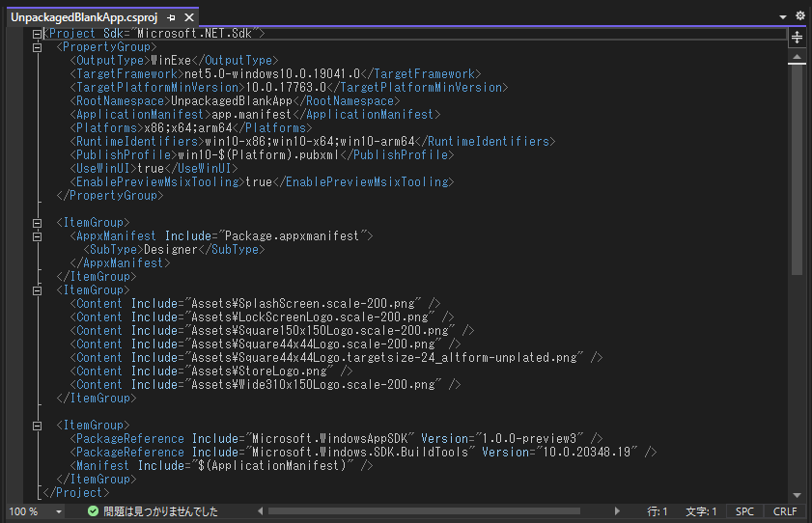
Task: Click the closing </Project> tag
Action: pyautogui.click(x=76, y=493)
